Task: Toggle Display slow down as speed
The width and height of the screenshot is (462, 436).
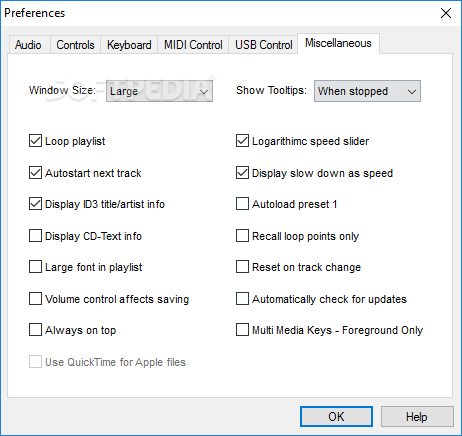Action: point(242,173)
